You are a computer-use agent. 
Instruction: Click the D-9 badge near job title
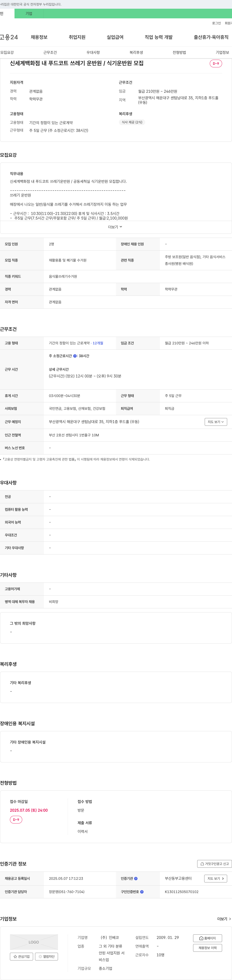[x=216, y=64]
